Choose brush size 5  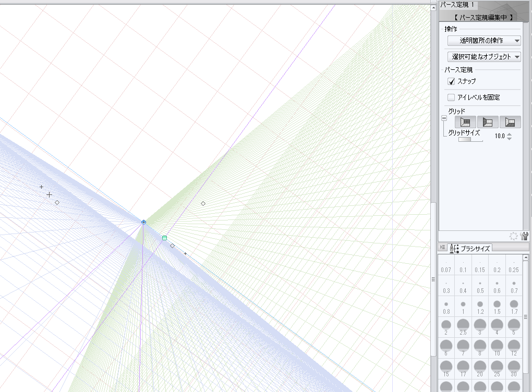(514, 327)
